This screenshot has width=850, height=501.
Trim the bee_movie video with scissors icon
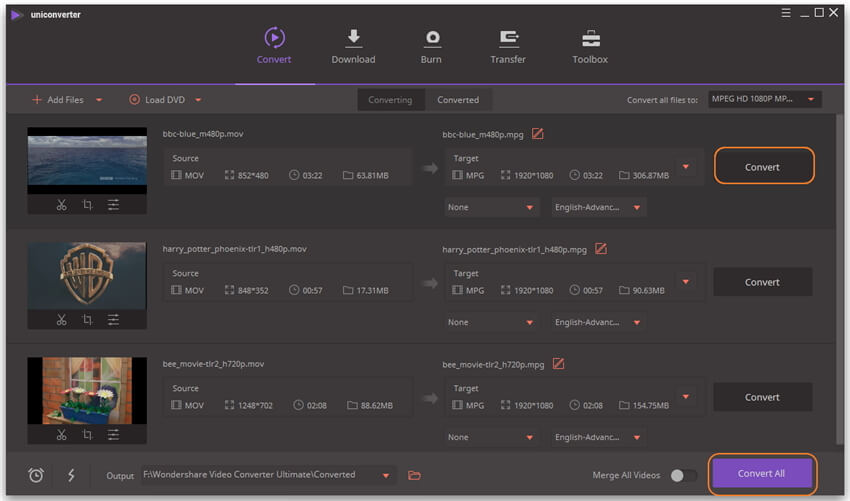pyautogui.click(x=61, y=434)
